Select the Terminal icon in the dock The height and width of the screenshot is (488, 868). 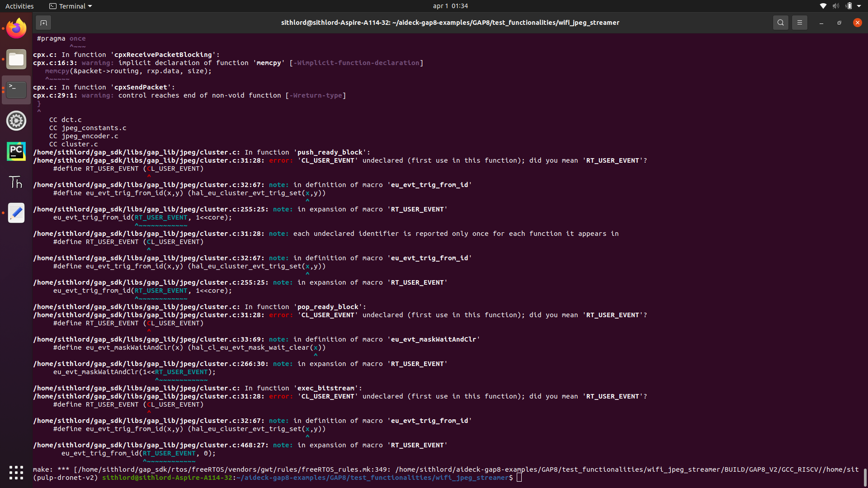click(16, 90)
